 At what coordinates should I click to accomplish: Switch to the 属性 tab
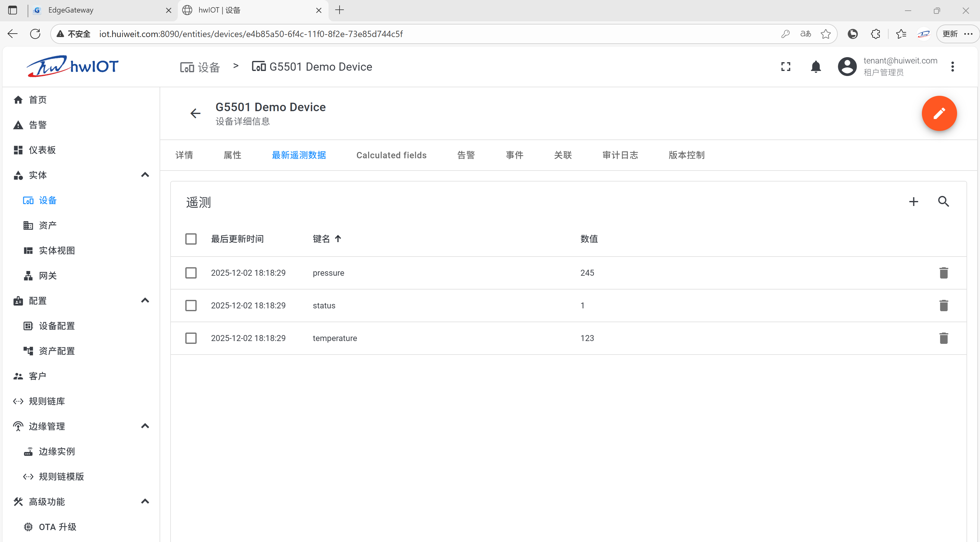click(x=232, y=155)
